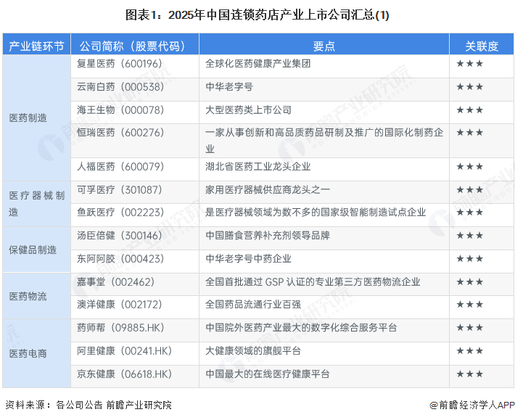Click the '全国药品流通行业百强' description

253,305
